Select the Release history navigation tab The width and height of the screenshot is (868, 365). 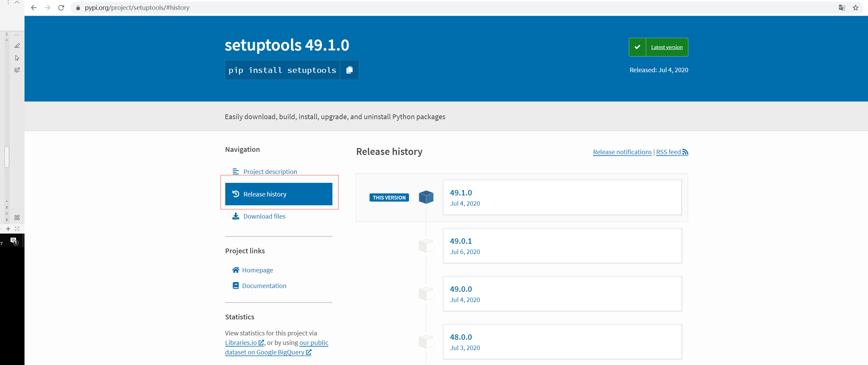pyautogui.click(x=279, y=194)
